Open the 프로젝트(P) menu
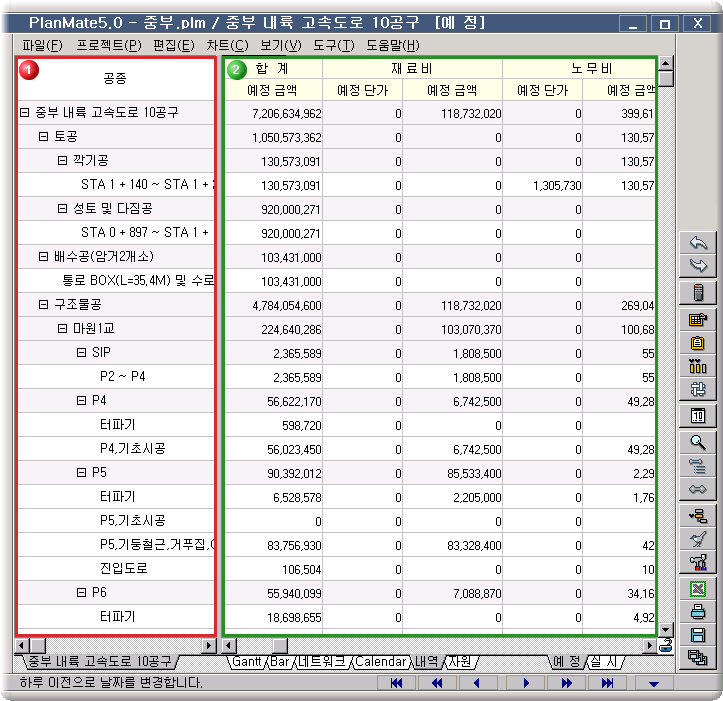The height and width of the screenshot is (701, 723). [x=109, y=45]
